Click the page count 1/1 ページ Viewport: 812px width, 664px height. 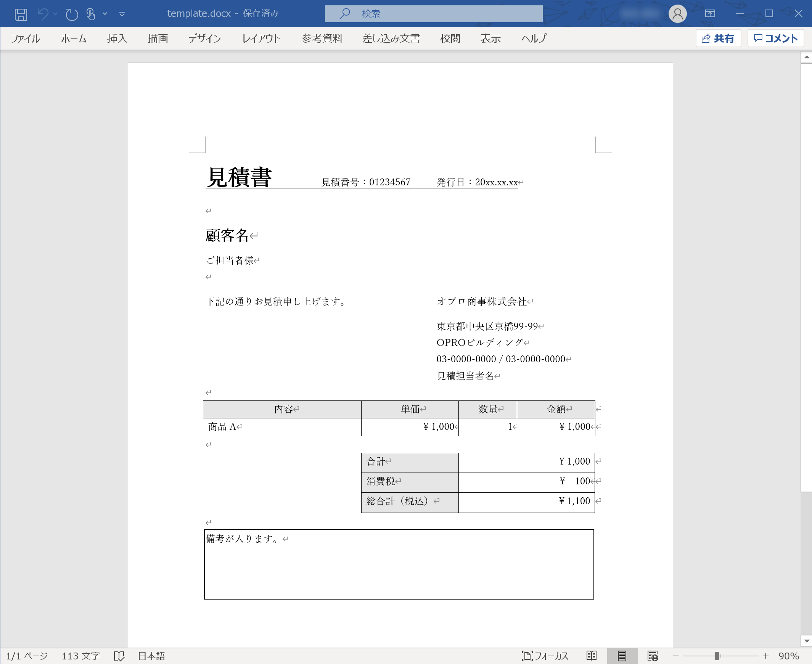[x=27, y=656]
